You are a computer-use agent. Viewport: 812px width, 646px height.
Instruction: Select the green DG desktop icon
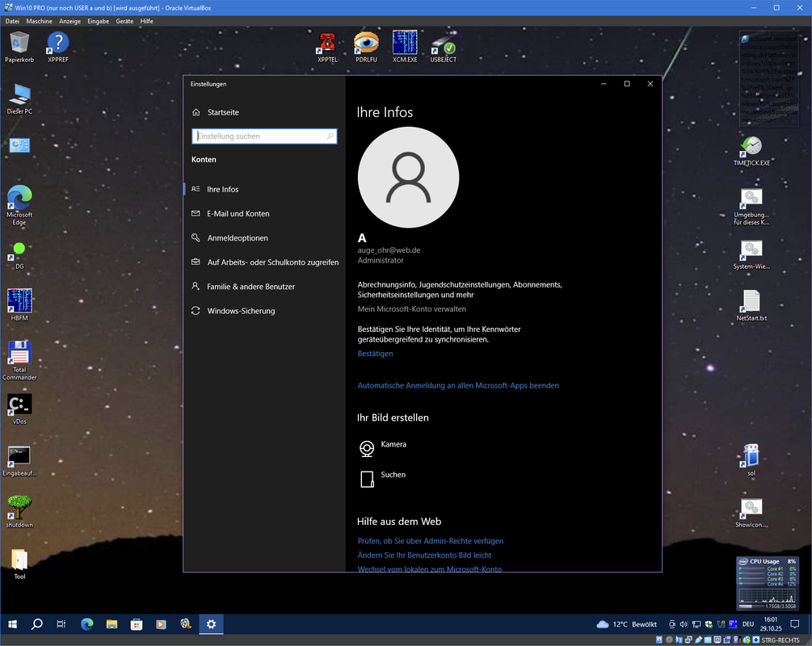tap(19, 256)
